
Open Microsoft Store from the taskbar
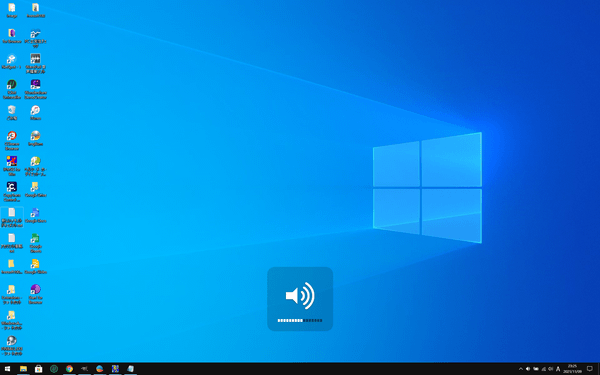point(39,369)
